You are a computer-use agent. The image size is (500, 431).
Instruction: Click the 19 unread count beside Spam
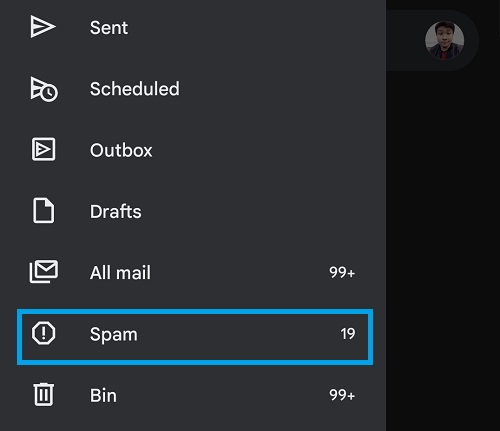(348, 334)
